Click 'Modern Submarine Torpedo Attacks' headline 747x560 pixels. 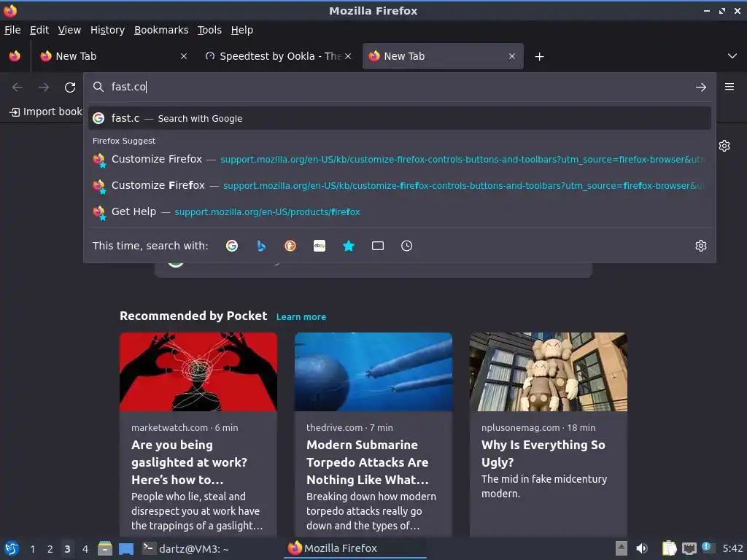point(368,462)
